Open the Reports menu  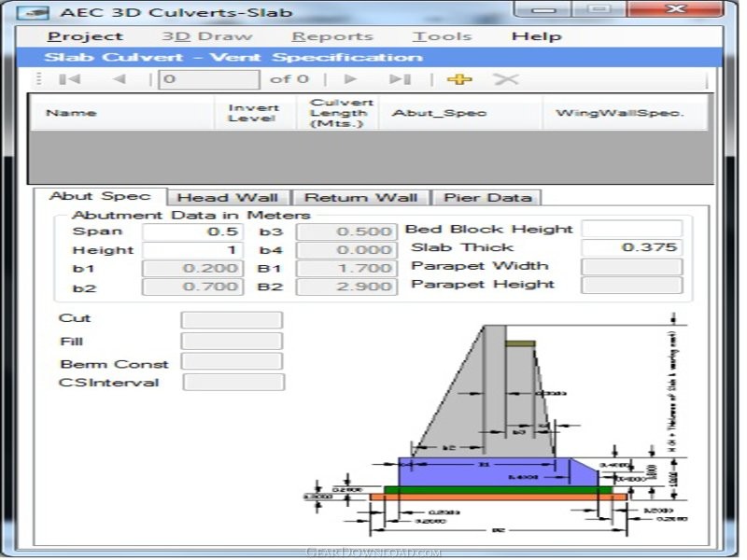click(x=332, y=36)
